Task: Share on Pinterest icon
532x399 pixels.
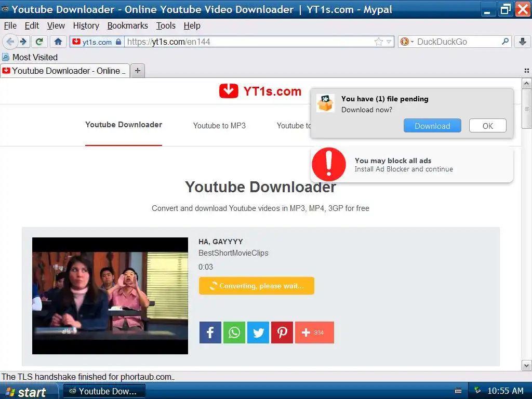Action: (x=282, y=332)
